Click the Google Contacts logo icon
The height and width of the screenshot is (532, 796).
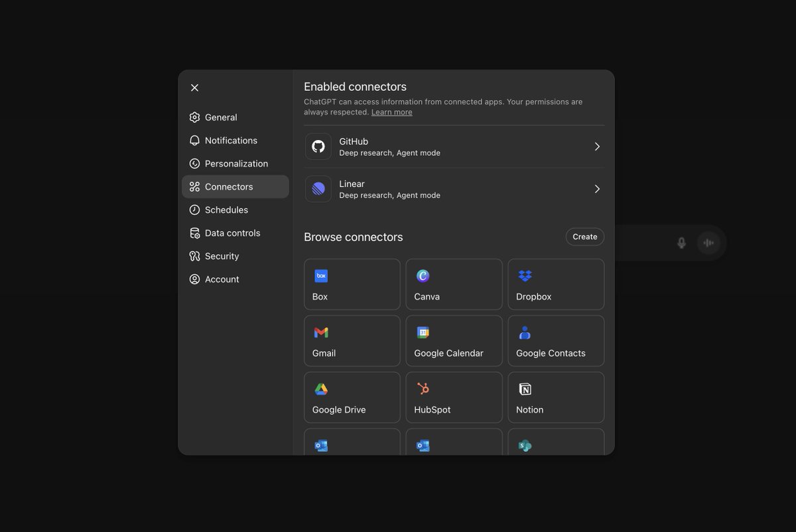(x=525, y=332)
